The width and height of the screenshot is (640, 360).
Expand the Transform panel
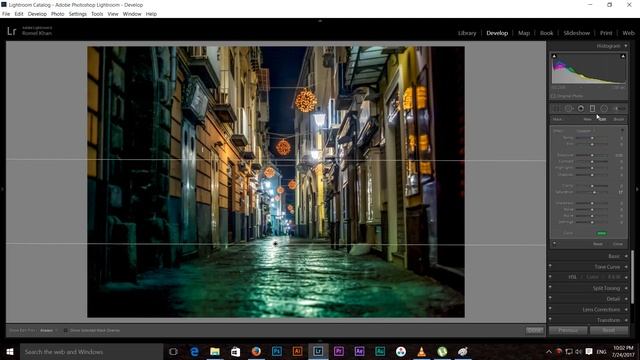click(x=608, y=320)
